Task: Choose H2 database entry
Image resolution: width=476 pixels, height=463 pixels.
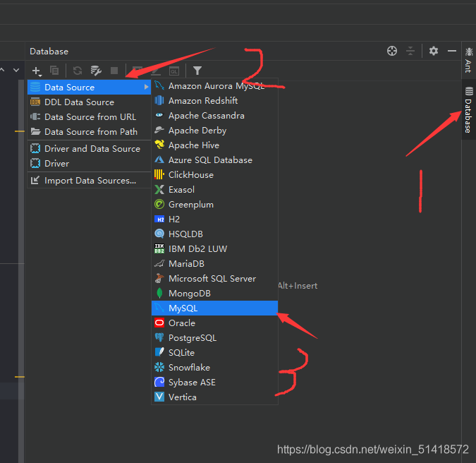Action: point(214,220)
